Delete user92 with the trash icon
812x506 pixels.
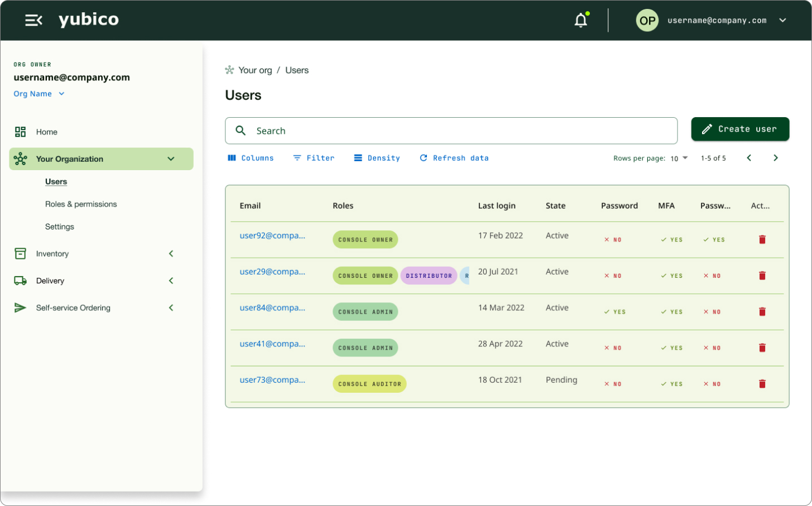pos(762,240)
